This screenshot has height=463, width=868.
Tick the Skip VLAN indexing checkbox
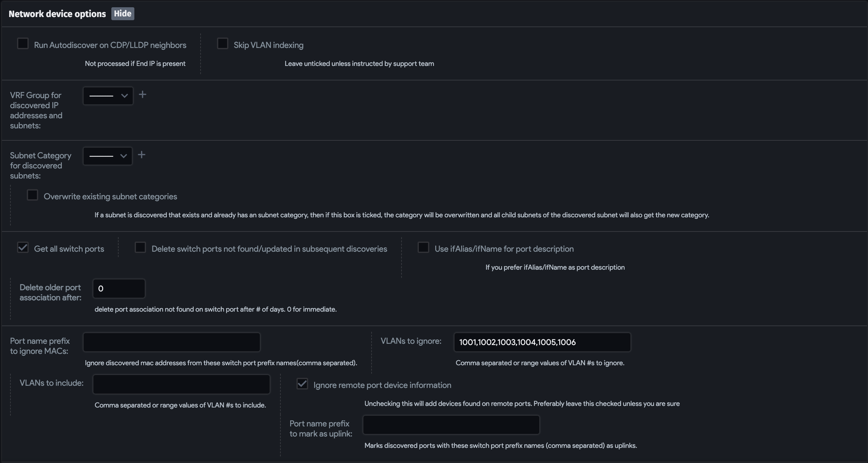[x=223, y=44]
